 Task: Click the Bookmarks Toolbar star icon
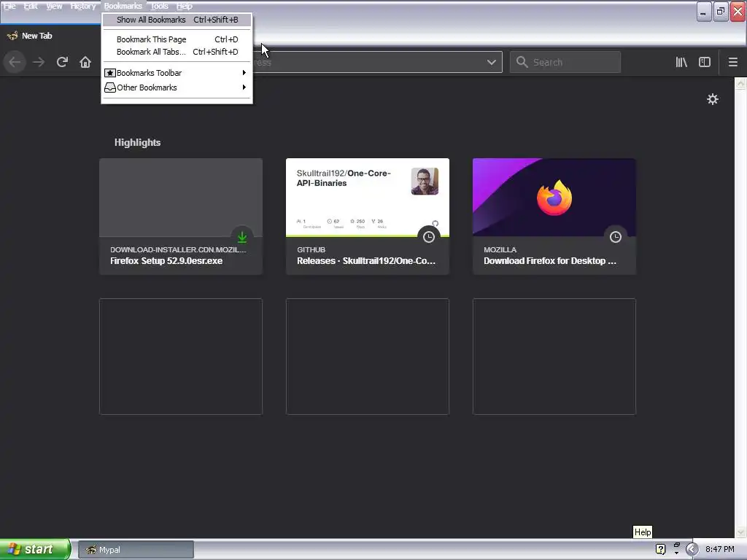pyautogui.click(x=110, y=73)
